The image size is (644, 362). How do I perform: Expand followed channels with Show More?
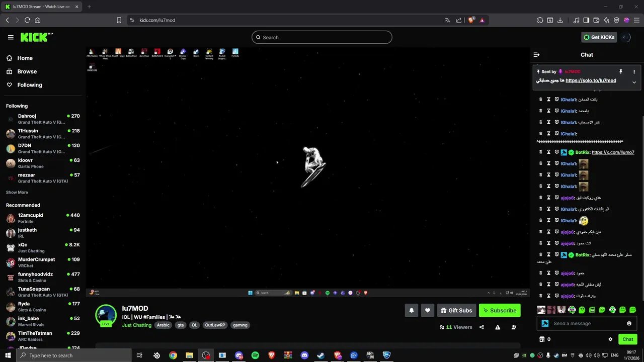pos(17,192)
